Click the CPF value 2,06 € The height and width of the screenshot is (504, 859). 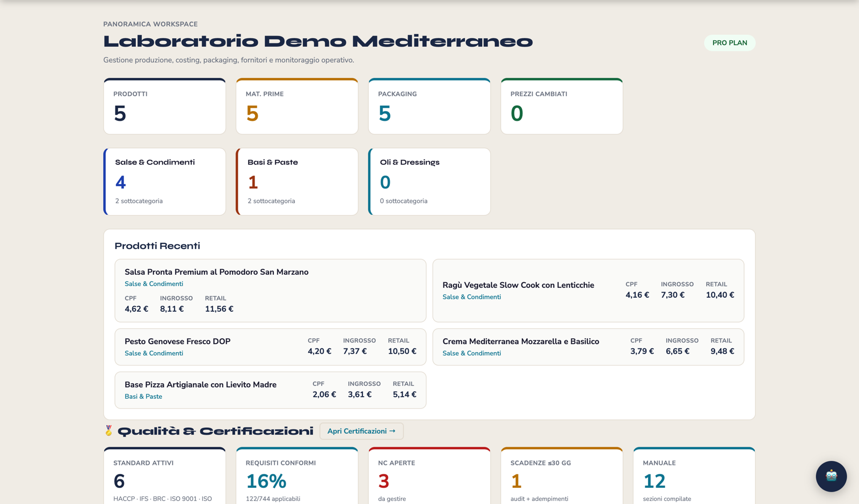pos(324,395)
